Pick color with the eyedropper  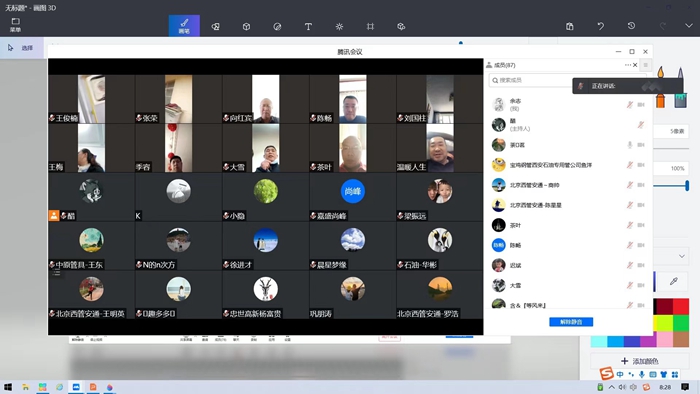click(x=674, y=281)
